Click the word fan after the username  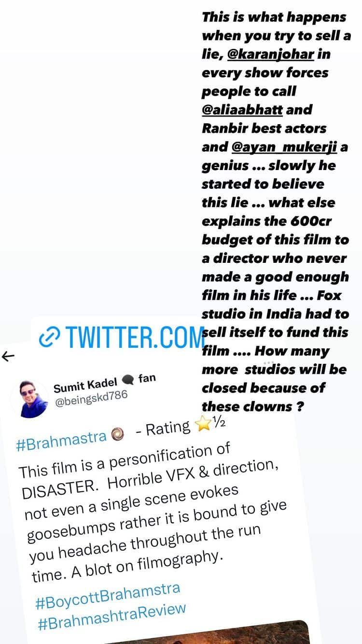click(x=147, y=377)
